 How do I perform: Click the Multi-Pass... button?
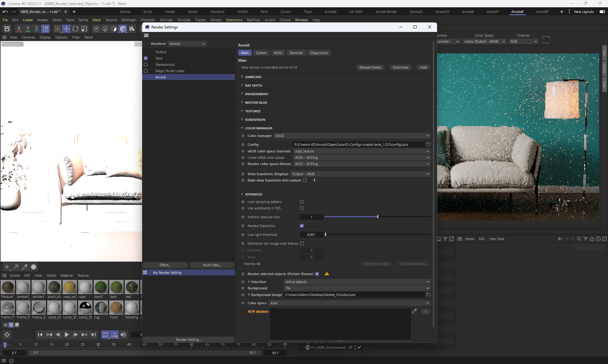pyautogui.click(x=212, y=265)
